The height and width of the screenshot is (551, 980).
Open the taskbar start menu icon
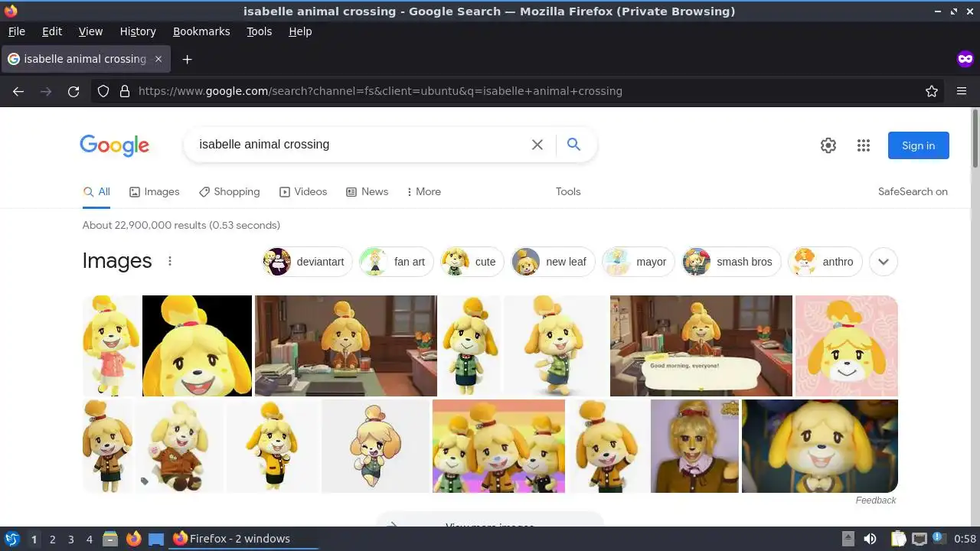pos(11,539)
